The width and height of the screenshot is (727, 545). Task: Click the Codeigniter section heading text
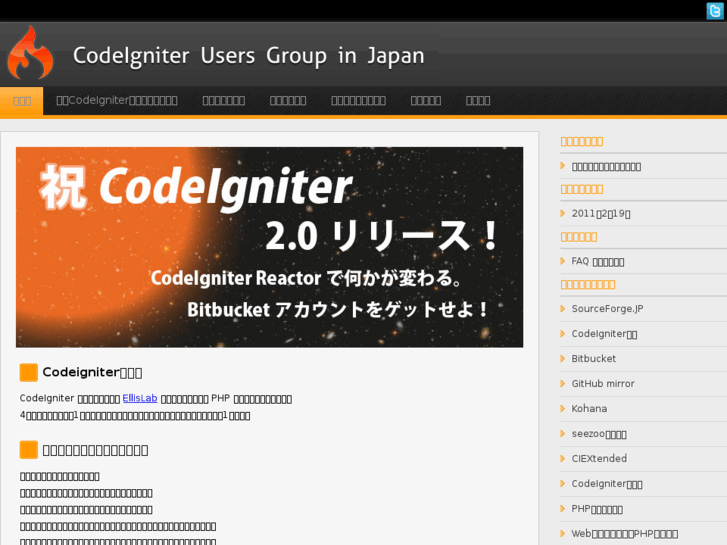pyautogui.click(x=92, y=372)
